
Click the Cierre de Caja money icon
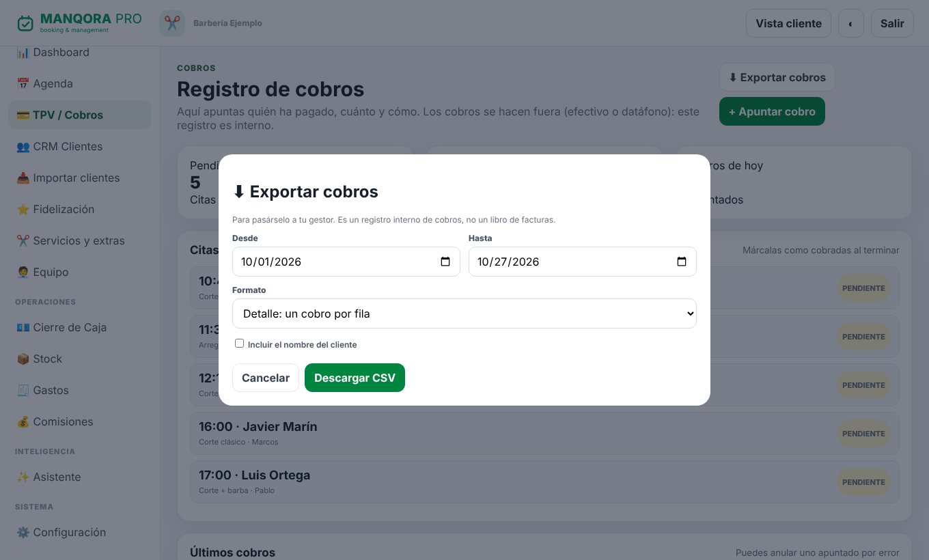click(23, 328)
